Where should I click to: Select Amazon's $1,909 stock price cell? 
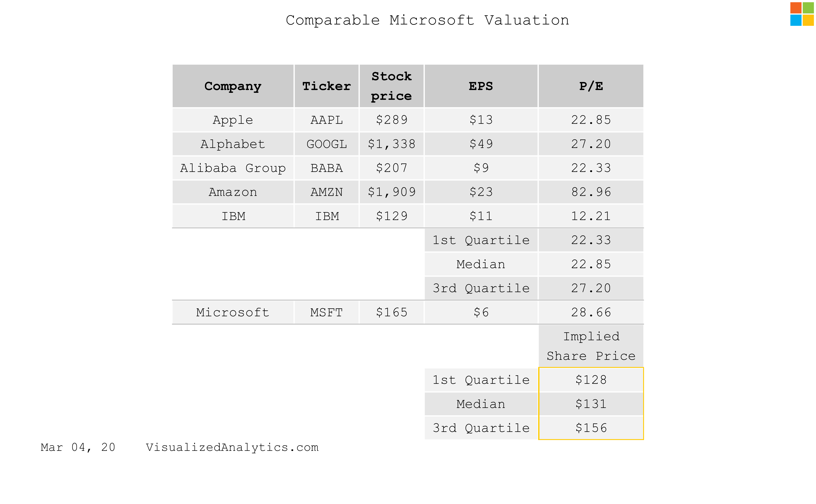(392, 192)
